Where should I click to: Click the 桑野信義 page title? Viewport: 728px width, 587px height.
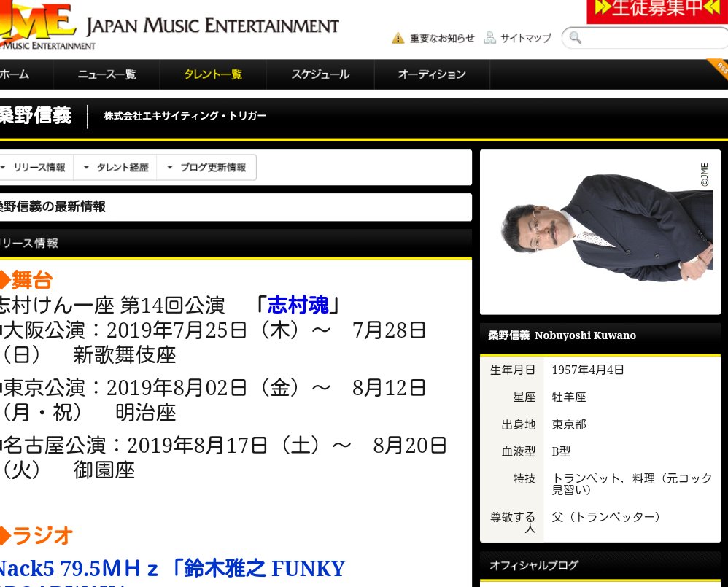coord(35,115)
